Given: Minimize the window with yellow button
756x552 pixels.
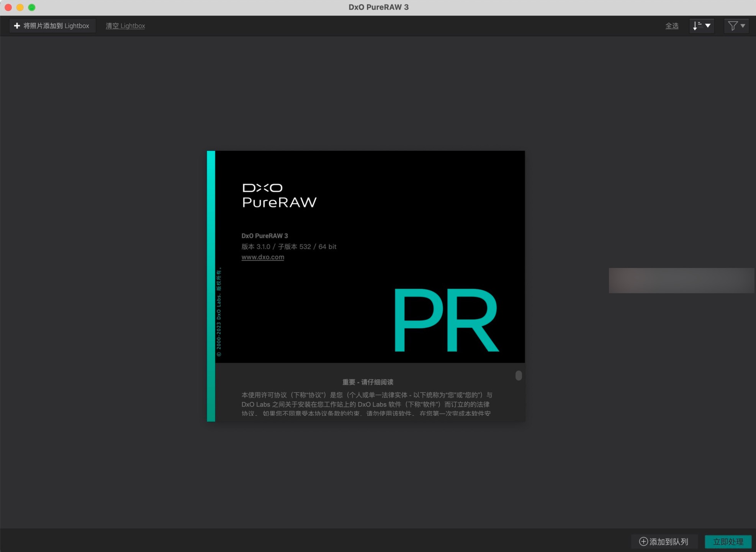Looking at the screenshot, I should coord(20,7).
